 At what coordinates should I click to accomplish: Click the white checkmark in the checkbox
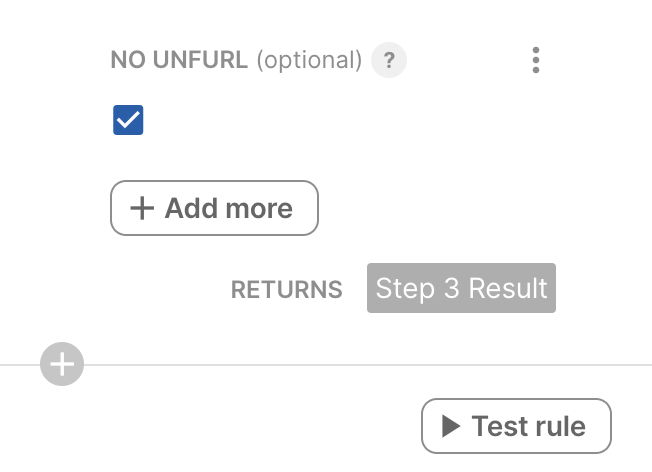(128, 120)
